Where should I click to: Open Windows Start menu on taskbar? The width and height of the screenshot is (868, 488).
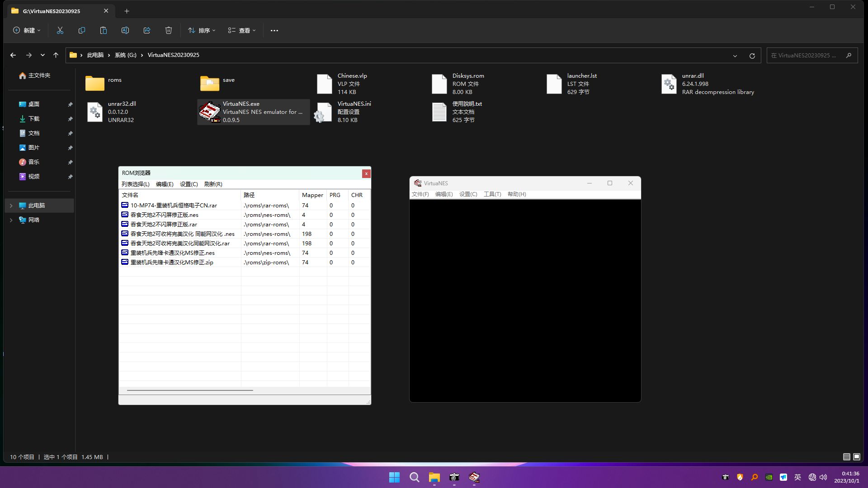pyautogui.click(x=394, y=477)
